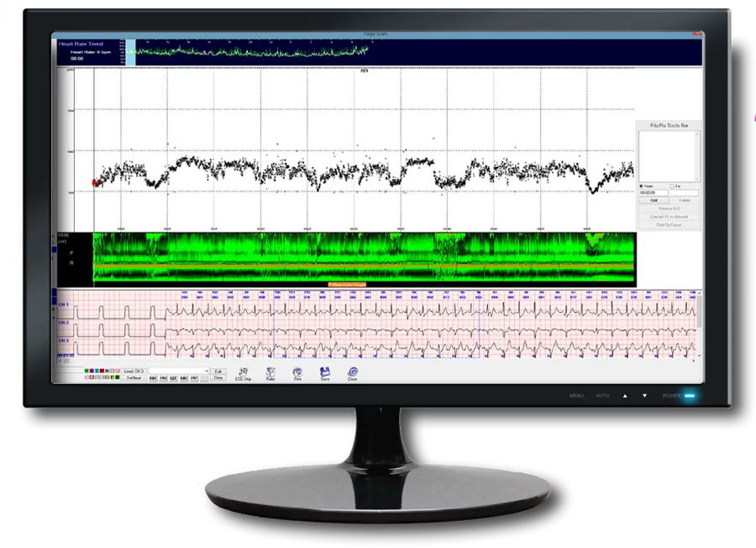Click the Fib/Flu Tools Bar header
The height and width of the screenshot is (548, 756).
click(669, 125)
